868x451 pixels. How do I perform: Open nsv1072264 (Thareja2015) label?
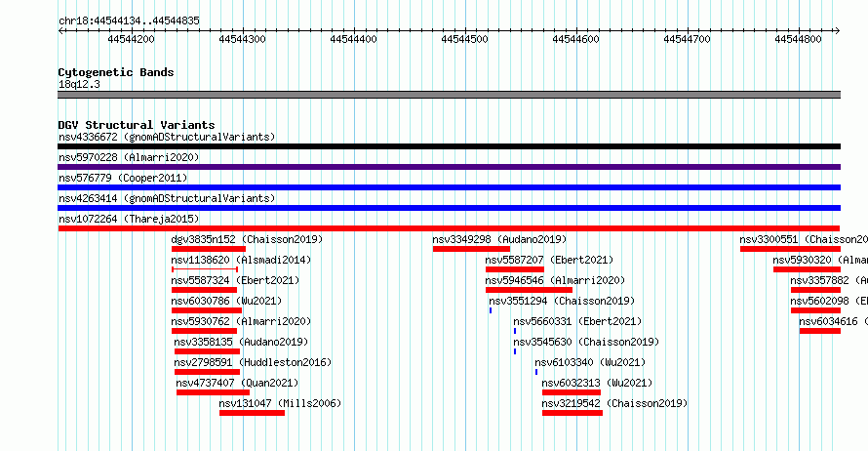129,219
